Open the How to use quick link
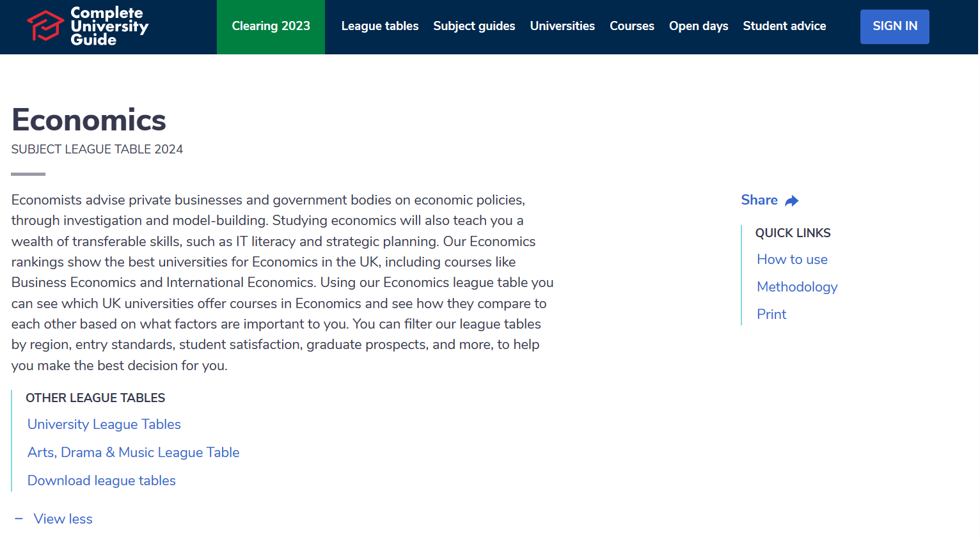Image resolution: width=980 pixels, height=537 pixels. [792, 260]
